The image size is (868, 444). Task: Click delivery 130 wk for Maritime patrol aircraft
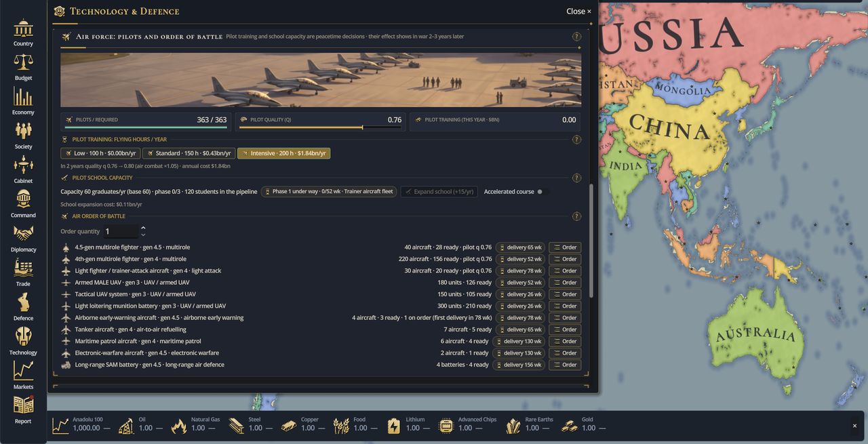tap(519, 341)
